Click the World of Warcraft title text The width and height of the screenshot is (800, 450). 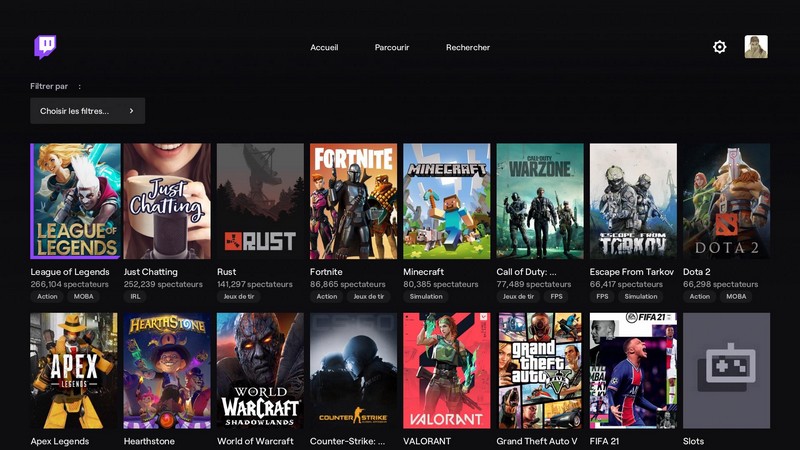(255, 441)
